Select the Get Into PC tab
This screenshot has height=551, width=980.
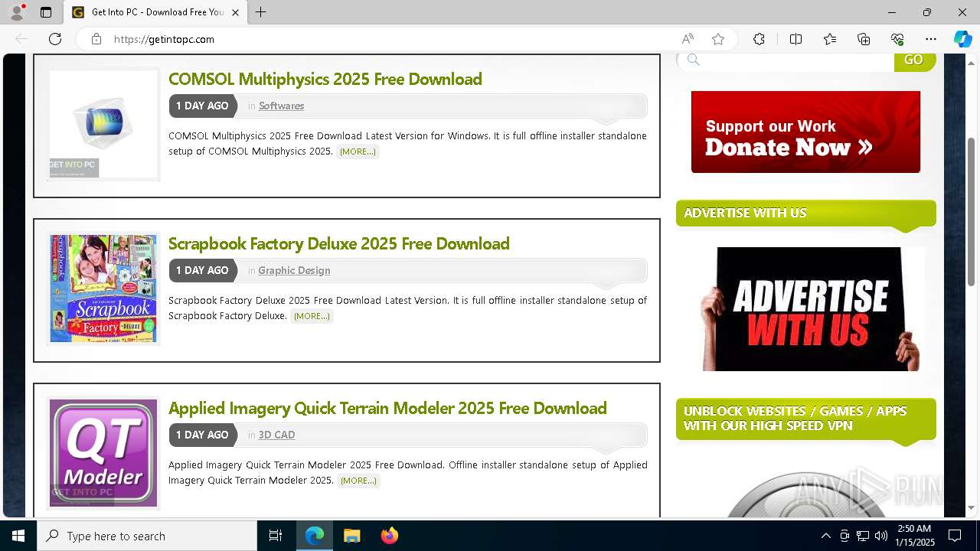[x=155, y=12]
